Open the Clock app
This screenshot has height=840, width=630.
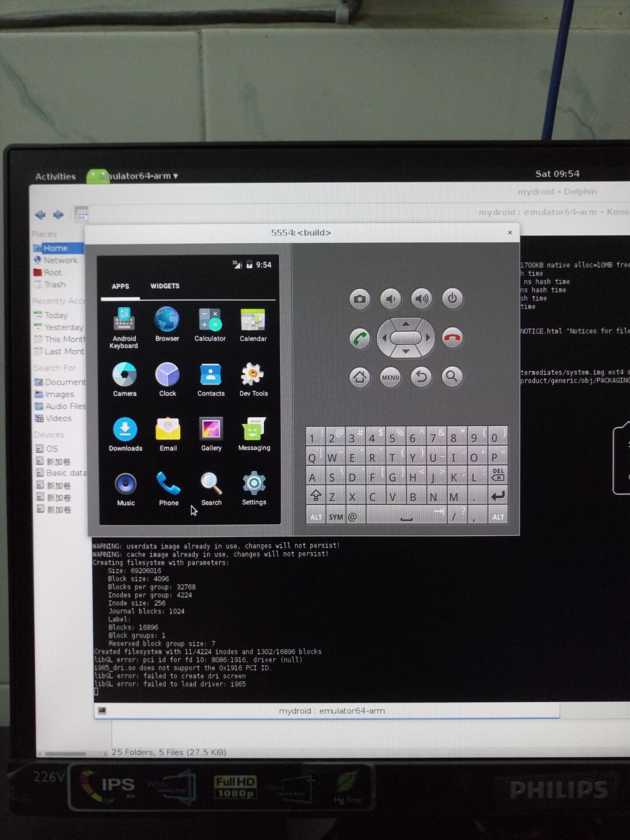(168, 379)
